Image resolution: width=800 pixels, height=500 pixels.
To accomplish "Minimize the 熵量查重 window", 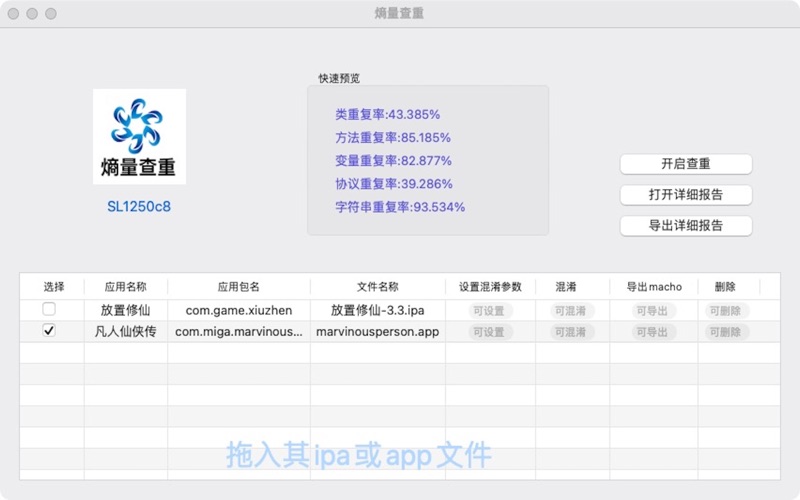I will [x=32, y=14].
